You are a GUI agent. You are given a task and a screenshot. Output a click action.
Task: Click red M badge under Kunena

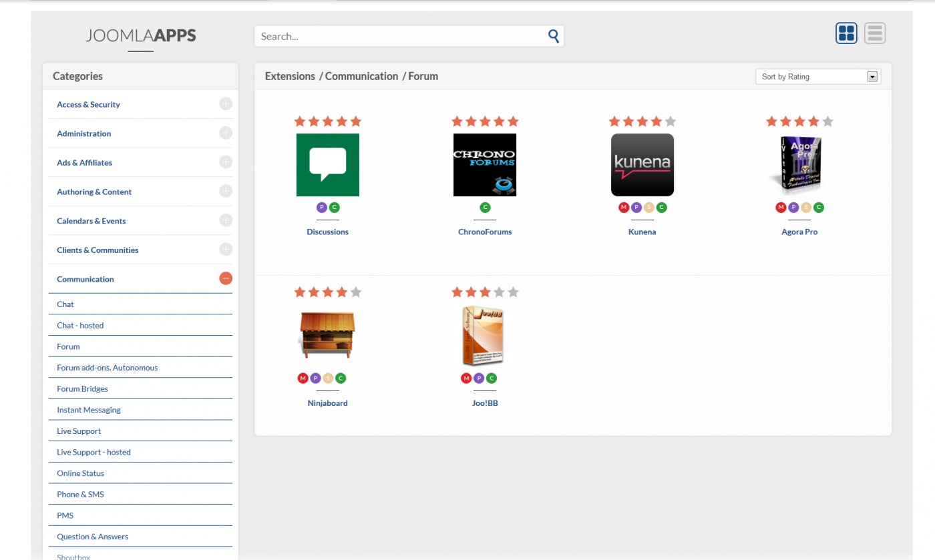tap(624, 208)
